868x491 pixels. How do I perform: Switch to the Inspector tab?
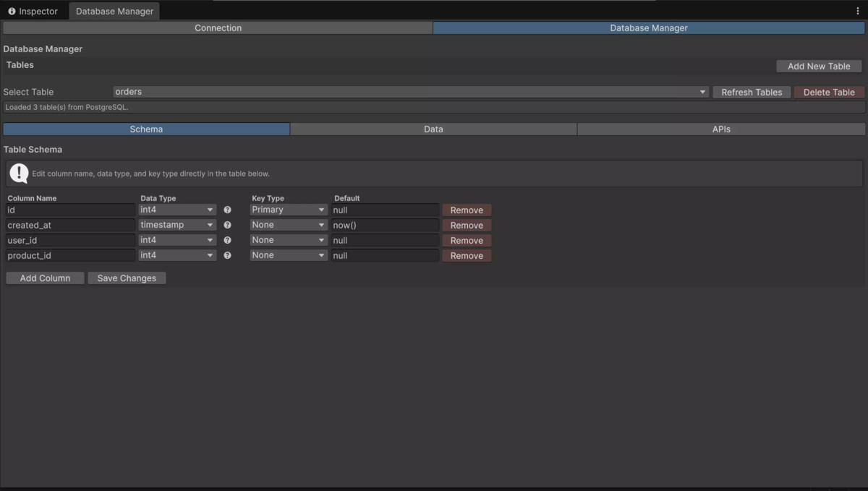(33, 11)
